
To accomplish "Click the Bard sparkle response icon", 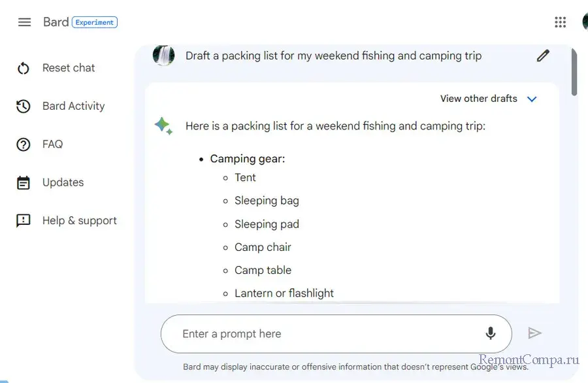I will (x=163, y=125).
